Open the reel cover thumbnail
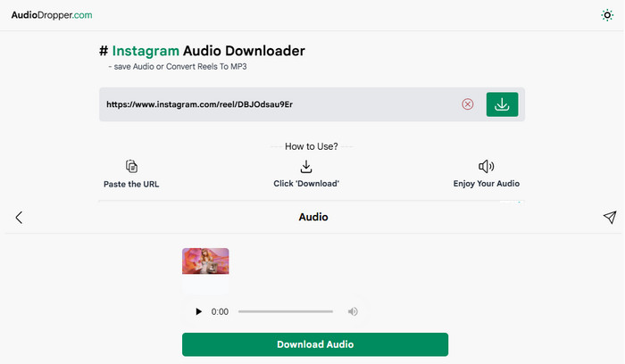This screenshot has height=364, width=625. pos(205,261)
